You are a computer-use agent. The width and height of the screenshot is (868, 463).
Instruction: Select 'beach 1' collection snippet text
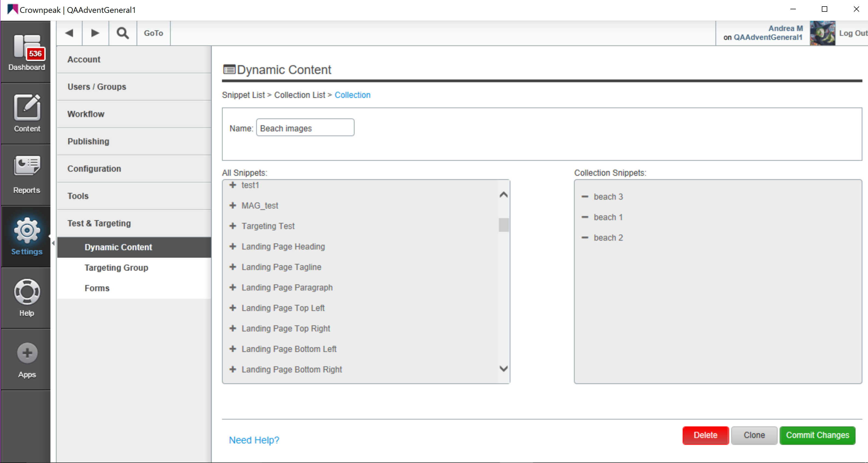tap(608, 217)
